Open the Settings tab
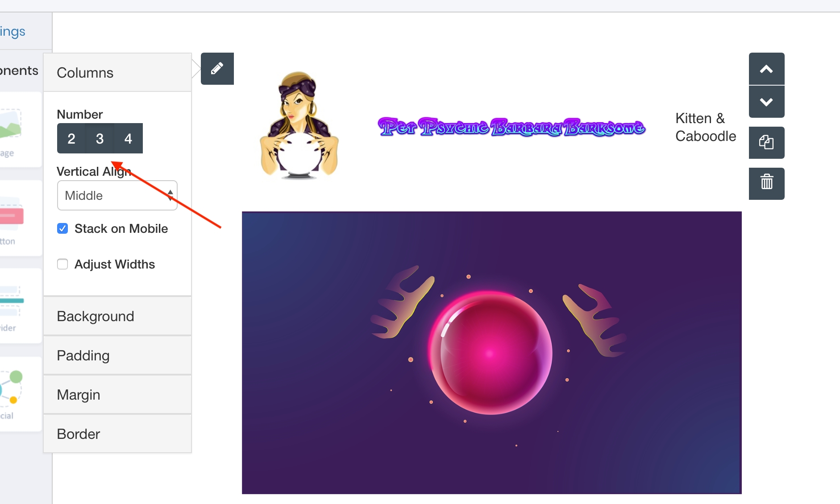840x504 pixels. (12, 31)
